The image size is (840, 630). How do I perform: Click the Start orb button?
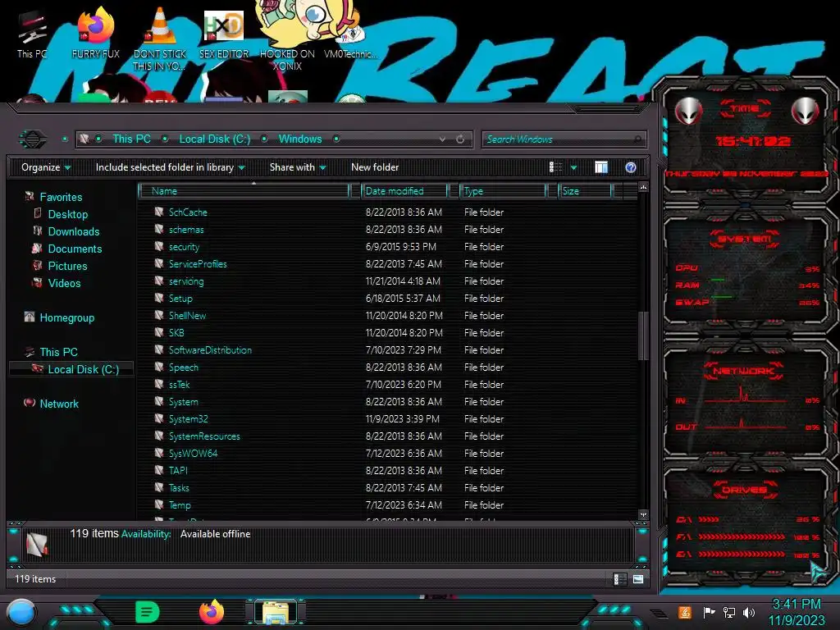tap(21, 613)
